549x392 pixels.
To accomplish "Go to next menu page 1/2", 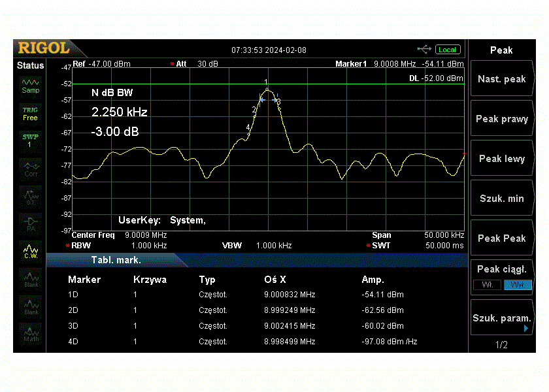I will coord(501,345).
